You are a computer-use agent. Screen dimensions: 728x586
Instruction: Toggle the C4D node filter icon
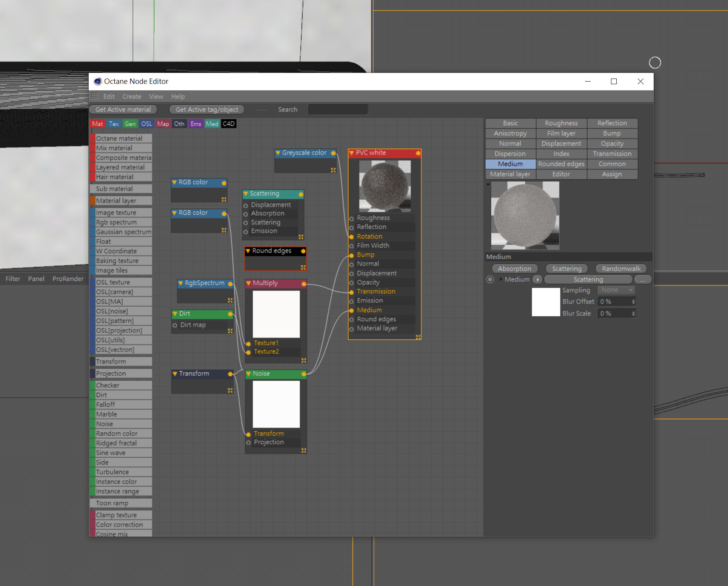(x=229, y=124)
